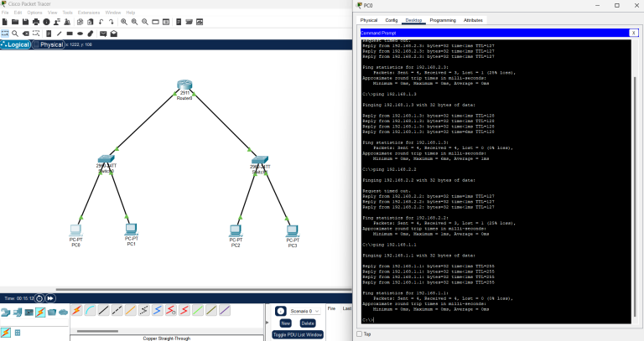
Task: Close Command Prompt with X button
Action: 634,33
